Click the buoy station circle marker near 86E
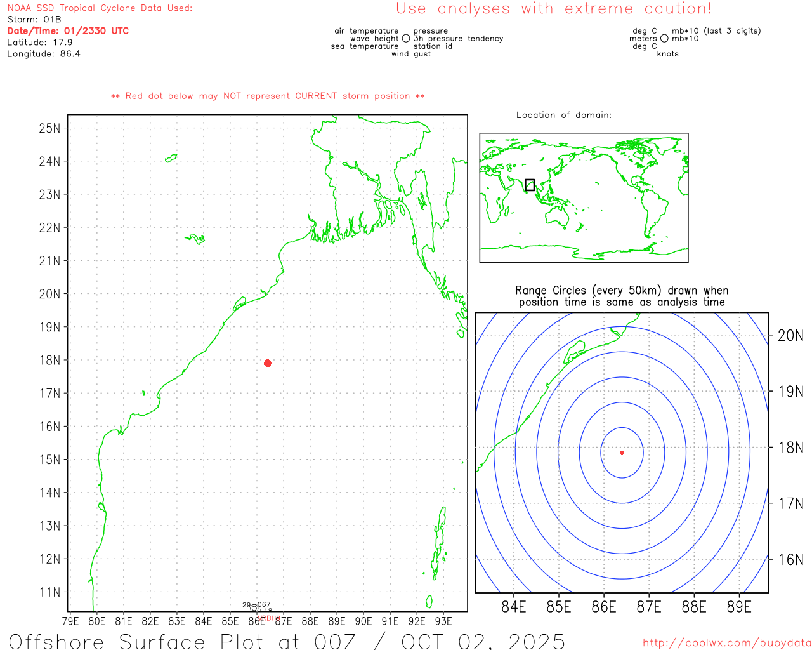The width and height of the screenshot is (812, 650). tap(254, 608)
